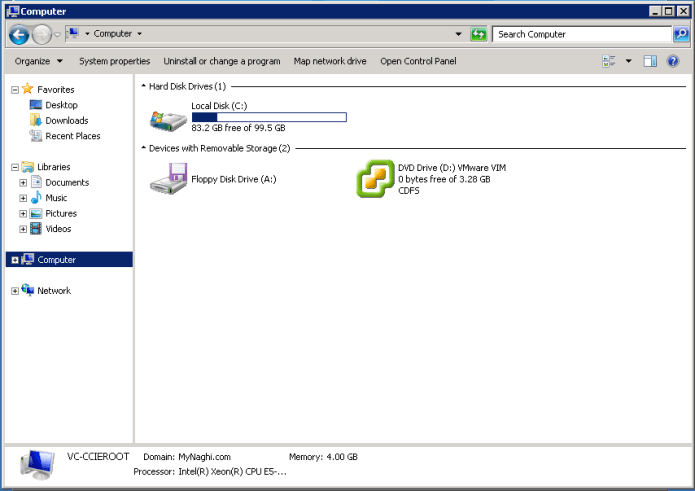Toggle the preview pane icon
This screenshot has width=695, height=491.
coord(650,61)
